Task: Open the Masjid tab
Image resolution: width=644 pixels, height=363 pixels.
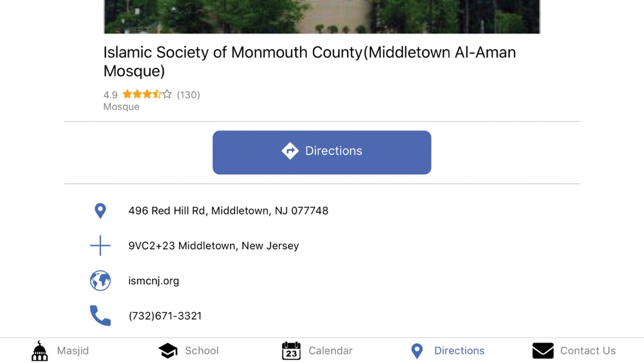Action: pos(72,351)
